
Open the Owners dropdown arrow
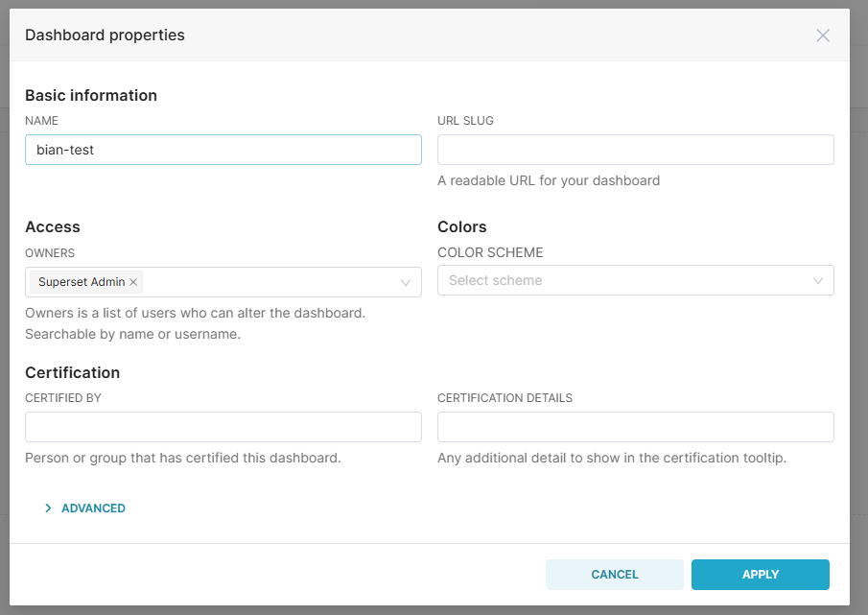click(x=405, y=282)
